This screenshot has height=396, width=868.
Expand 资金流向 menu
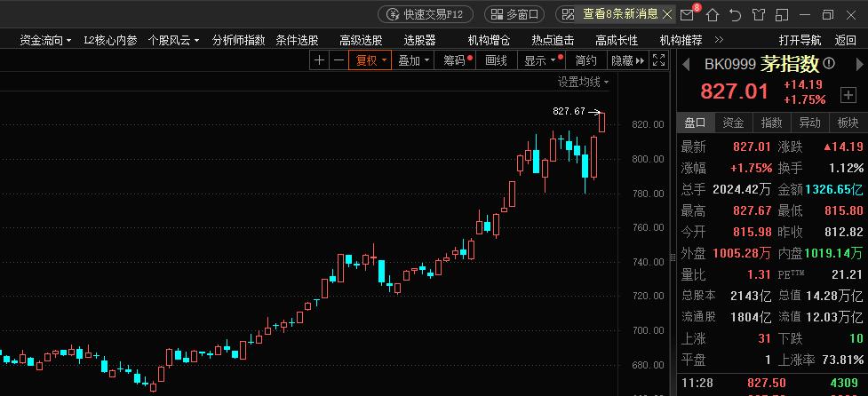click(45, 40)
